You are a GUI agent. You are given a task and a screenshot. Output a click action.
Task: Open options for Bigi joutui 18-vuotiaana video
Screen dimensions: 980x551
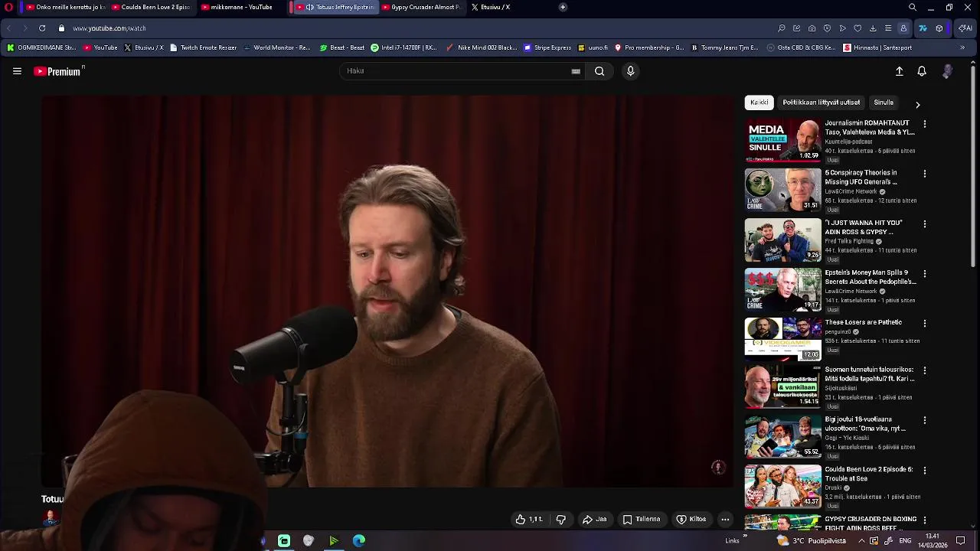tap(925, 421)
